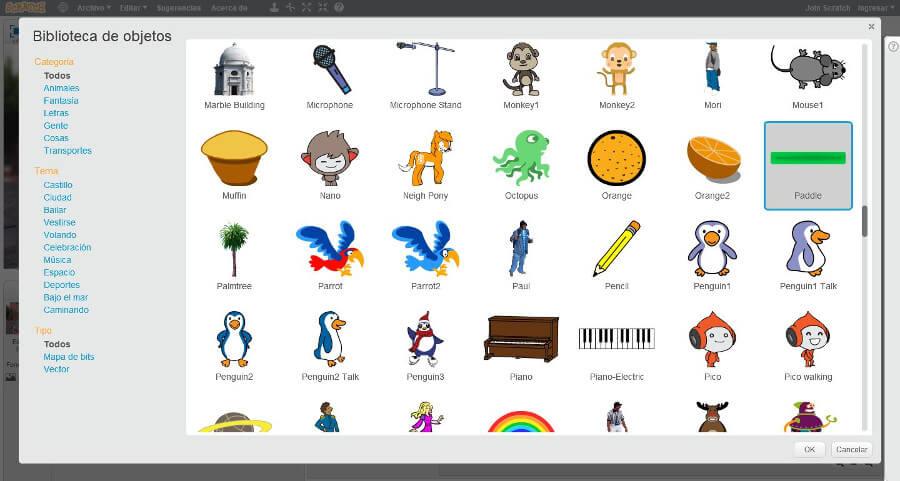Show all types with Todos under Tipo
This screenshot has height=481, width=900.
(x=57, y=344)
